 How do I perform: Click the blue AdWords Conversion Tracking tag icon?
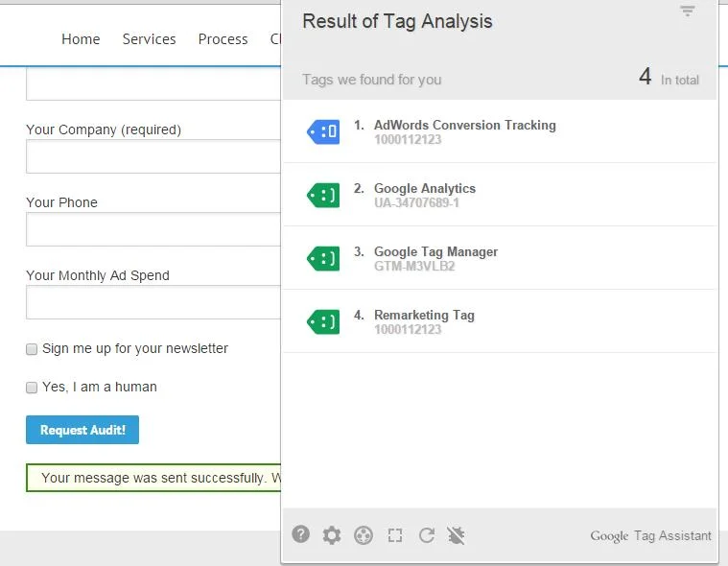point(323,131)
